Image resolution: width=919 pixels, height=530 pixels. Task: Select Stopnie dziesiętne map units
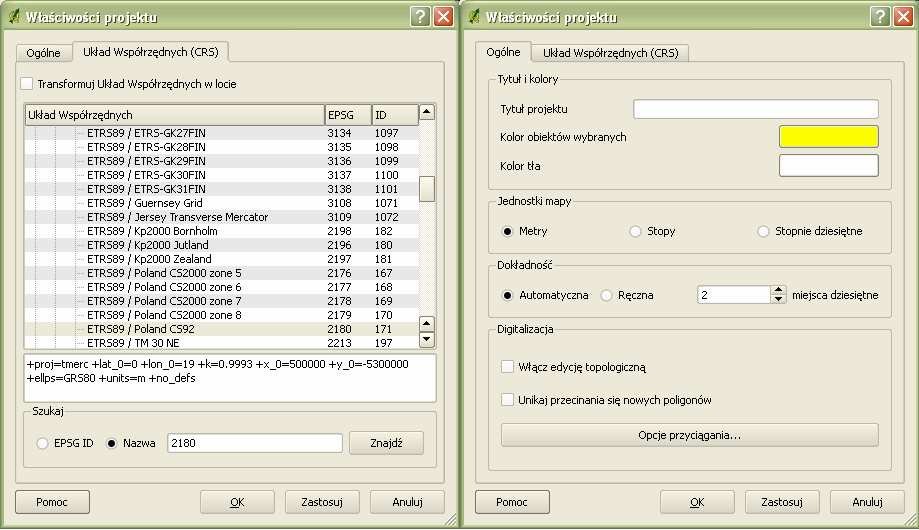click(763, 232)
